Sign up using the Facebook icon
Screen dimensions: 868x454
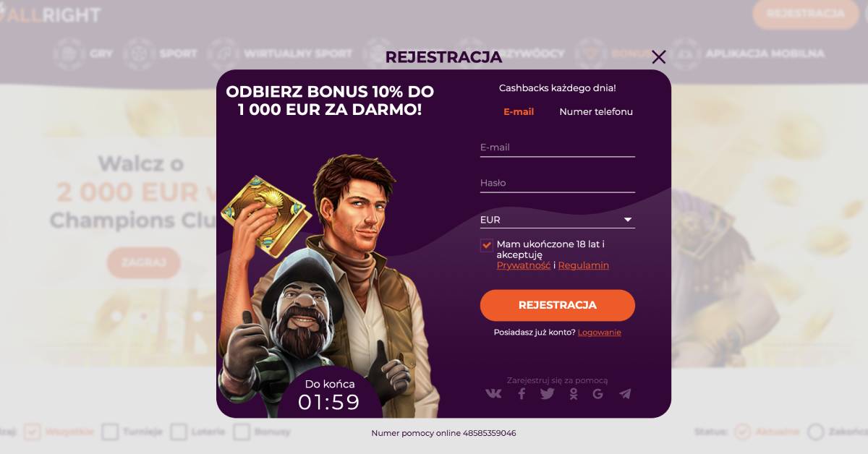pyautogui.click(x=522, y=393)
